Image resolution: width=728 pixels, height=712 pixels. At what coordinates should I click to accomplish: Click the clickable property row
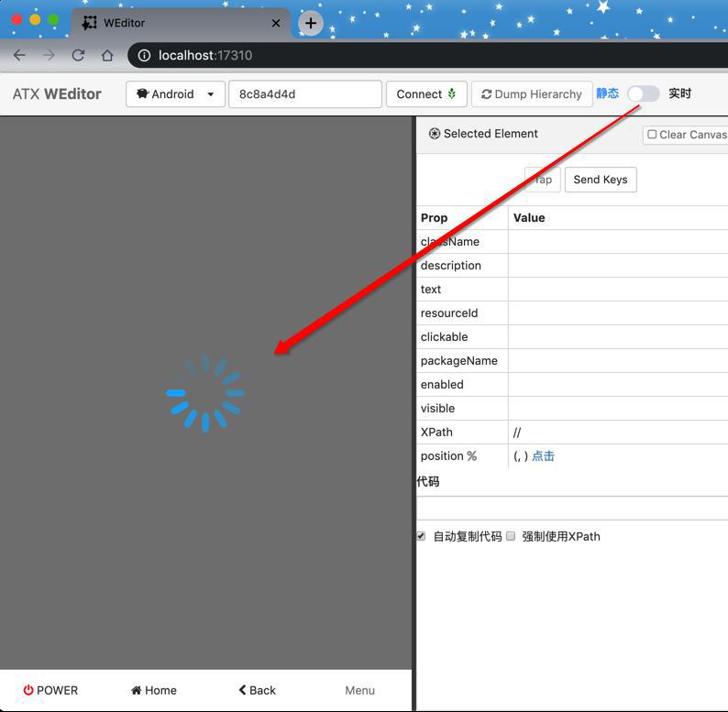(x=572, y=337)
